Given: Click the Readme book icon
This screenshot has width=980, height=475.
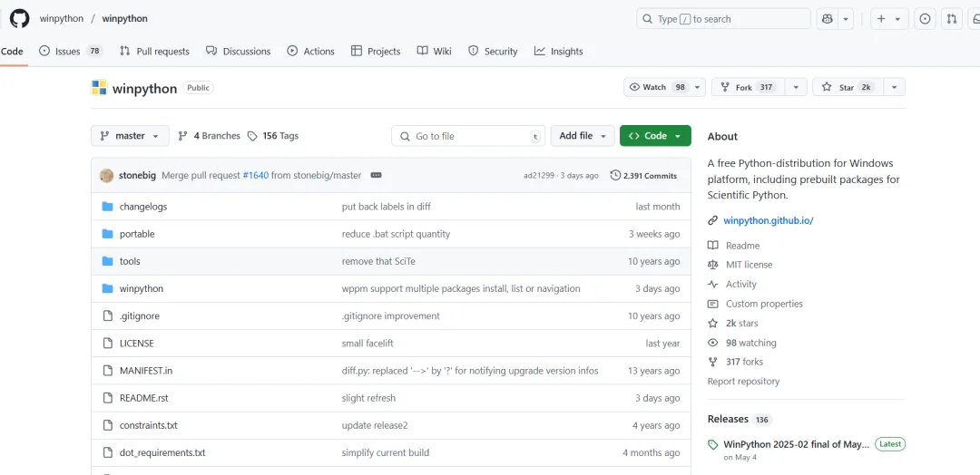Looking at the screenshot, I should coord(712,246).
